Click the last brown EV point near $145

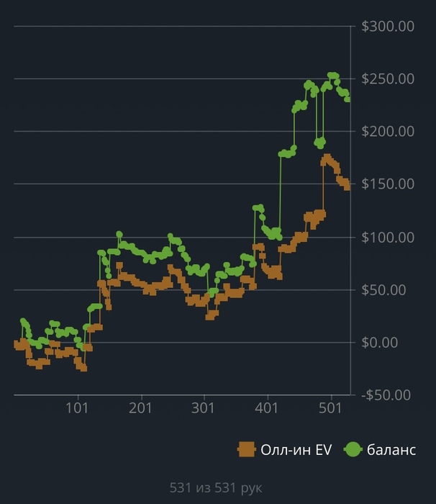click(347, 187)
